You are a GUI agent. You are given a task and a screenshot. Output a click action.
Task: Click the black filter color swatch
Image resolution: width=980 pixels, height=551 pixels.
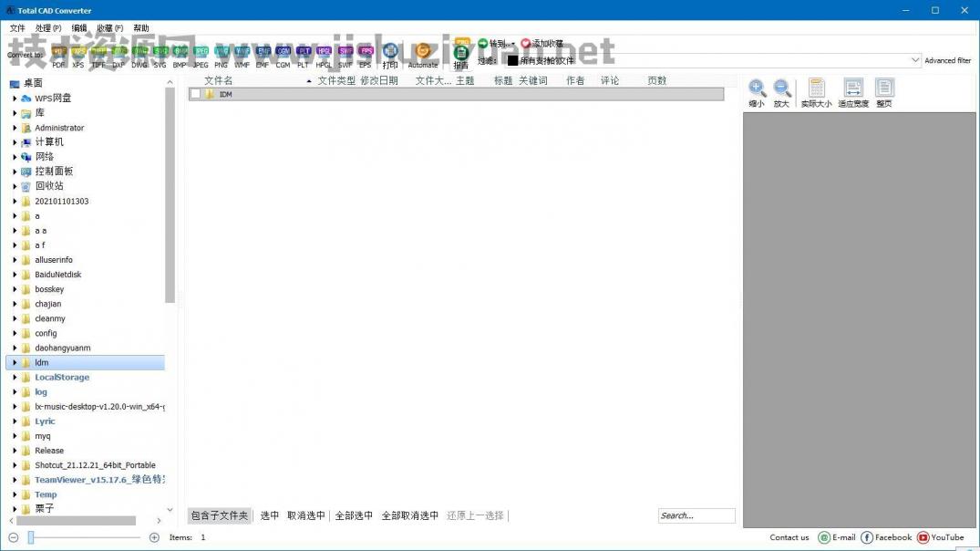click(512, 61)
